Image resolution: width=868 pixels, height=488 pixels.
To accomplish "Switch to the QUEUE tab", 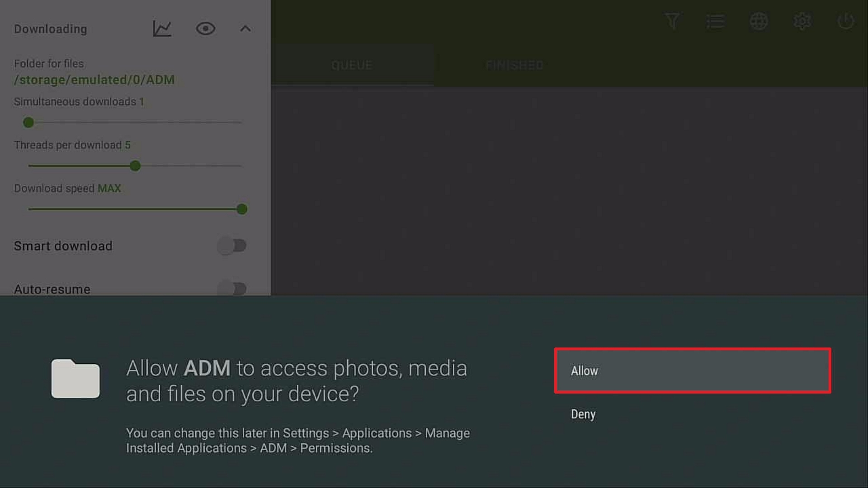I will click(x=352, y=65).
